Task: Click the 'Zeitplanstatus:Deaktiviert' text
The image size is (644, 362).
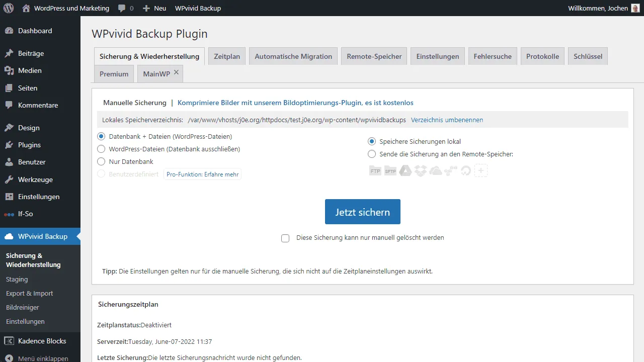Action: [134, 325]
